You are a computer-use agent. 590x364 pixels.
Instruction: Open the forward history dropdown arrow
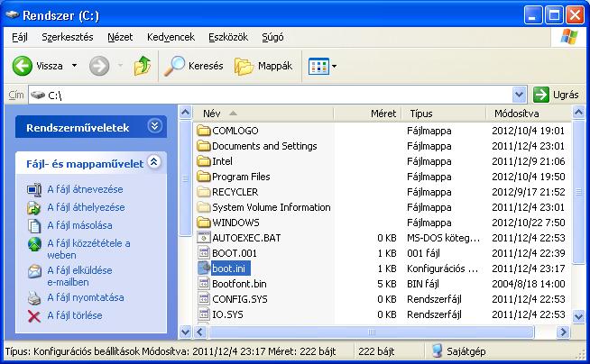[120, 66]
